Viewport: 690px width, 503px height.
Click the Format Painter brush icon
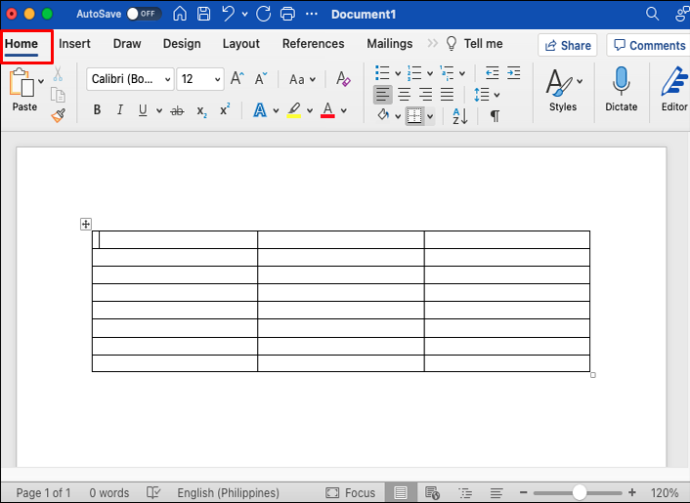pos(58,115)
